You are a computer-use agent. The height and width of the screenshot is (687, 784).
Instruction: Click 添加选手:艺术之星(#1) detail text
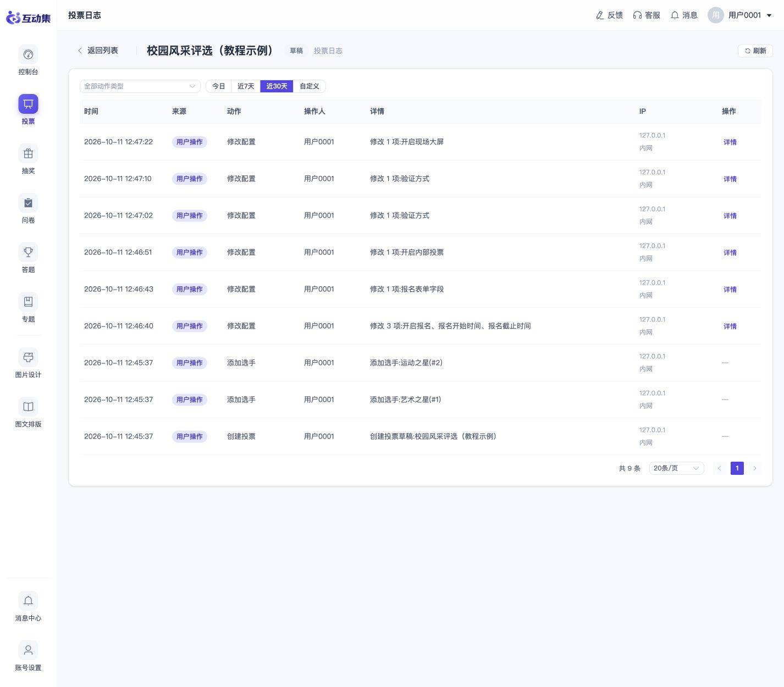406,400
